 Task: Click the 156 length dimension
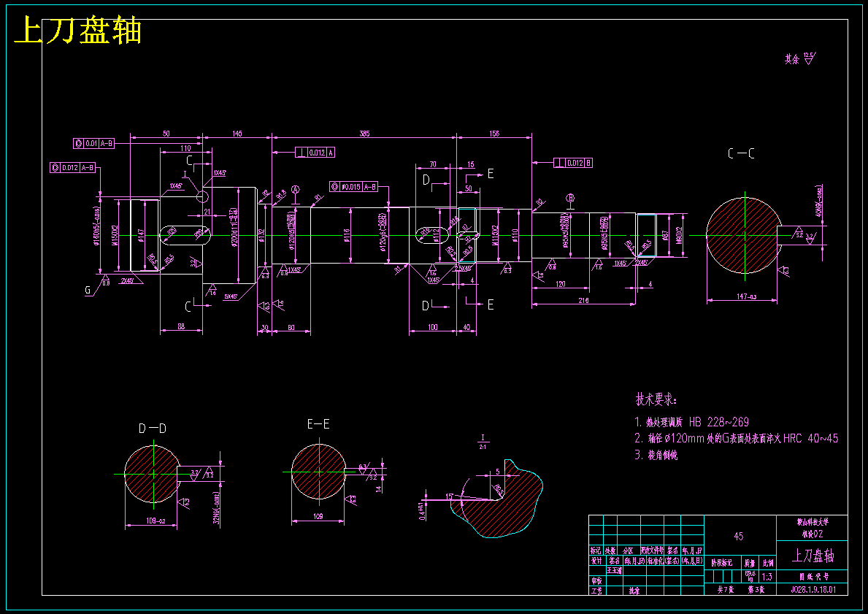[494, 134]
